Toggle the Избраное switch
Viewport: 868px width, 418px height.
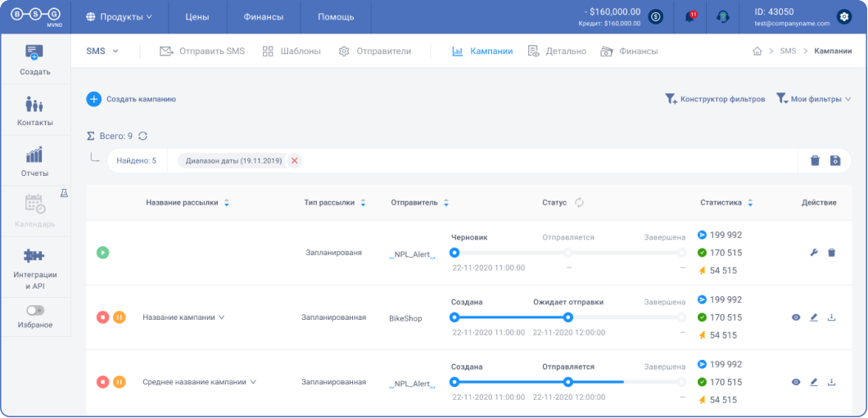[35, 310]
